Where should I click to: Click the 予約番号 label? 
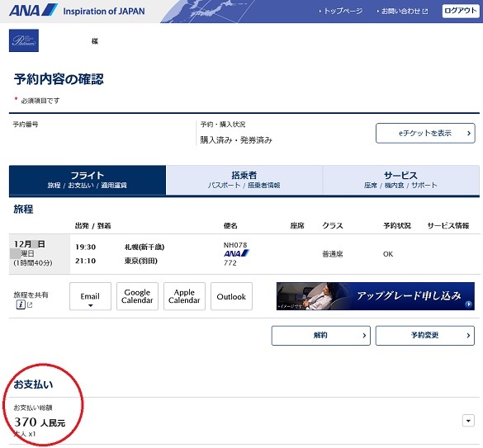tap(26, 125)
